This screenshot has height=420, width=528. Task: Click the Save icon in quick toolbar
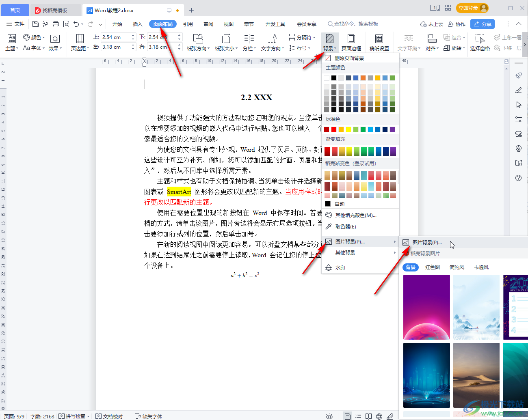[35, 24]
